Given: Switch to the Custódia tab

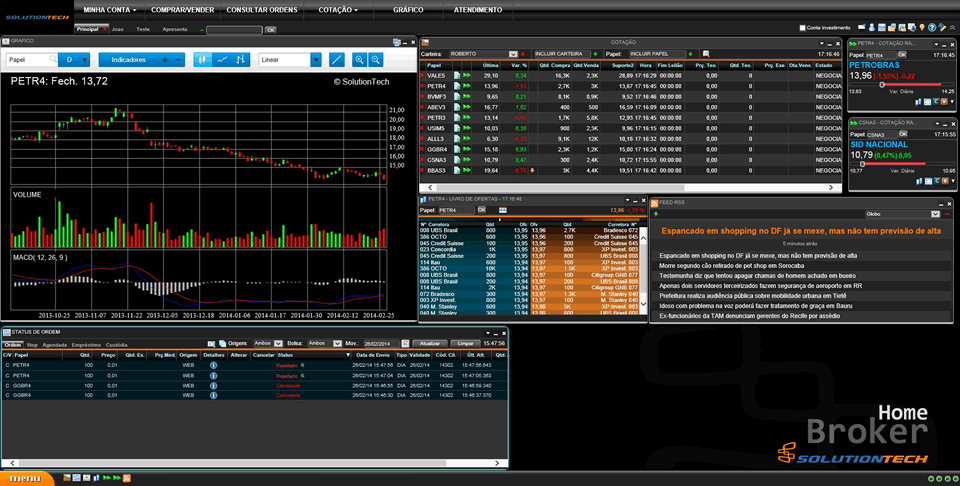Looking at the screenshot, I should click(116, 345).
